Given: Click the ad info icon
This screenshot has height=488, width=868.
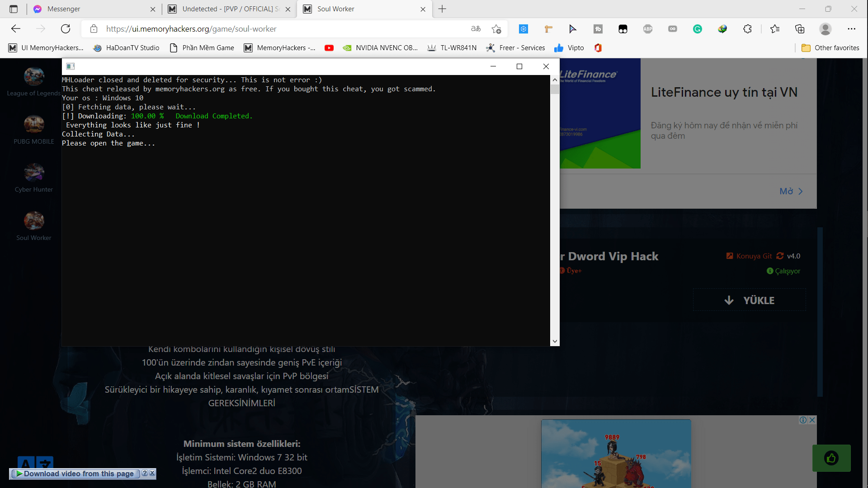Looking at the screenshot, I should pyautogui.click(x=803, y=420).
